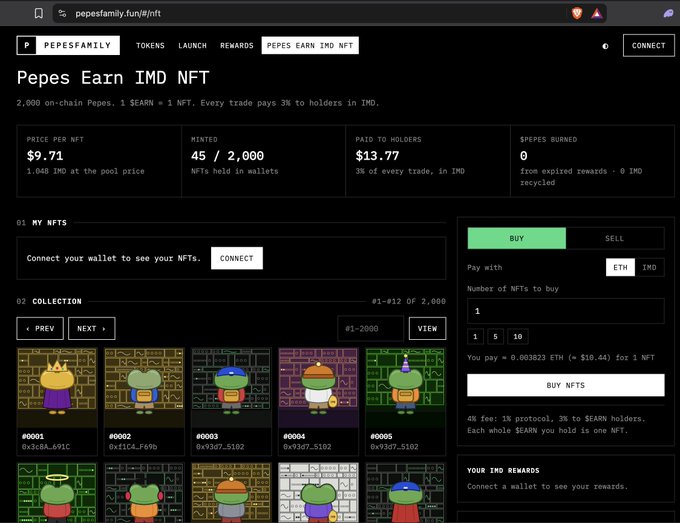680x523 pixels.
Task: Open the purple wallet extension icon
Action: pos(669,13)
